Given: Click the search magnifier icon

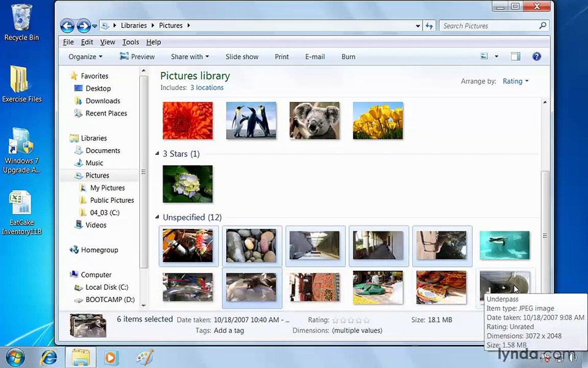Looking at the screenshot, I should [x=543, y=26].
